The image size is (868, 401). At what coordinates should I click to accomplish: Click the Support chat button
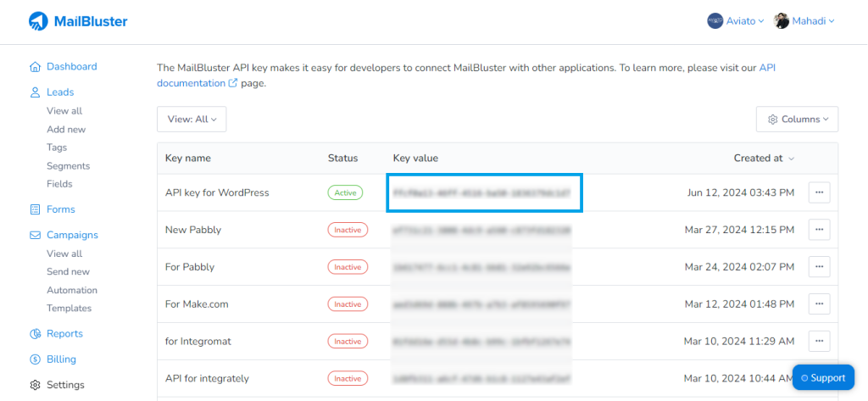[x=823, y=378]
